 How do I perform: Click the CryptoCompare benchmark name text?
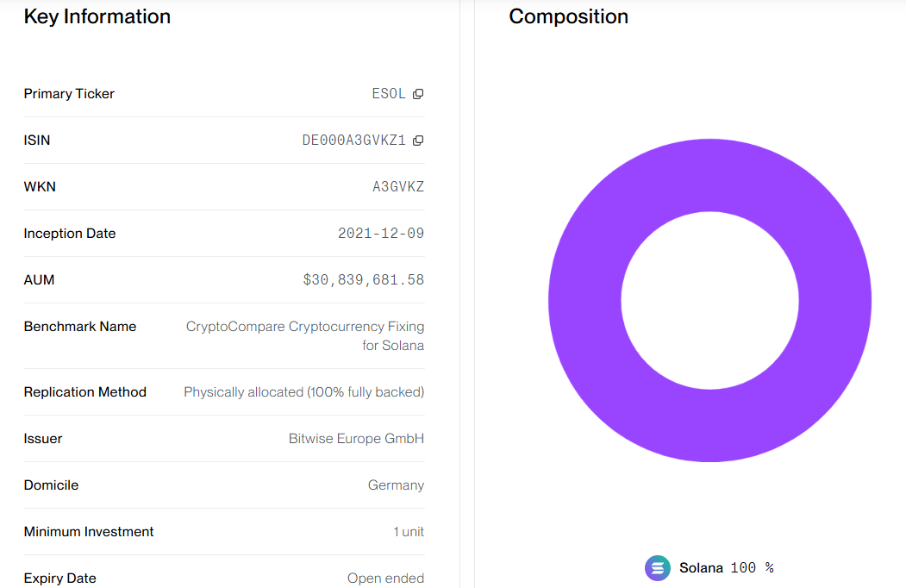pyautogui.click(x=305, y=327)
